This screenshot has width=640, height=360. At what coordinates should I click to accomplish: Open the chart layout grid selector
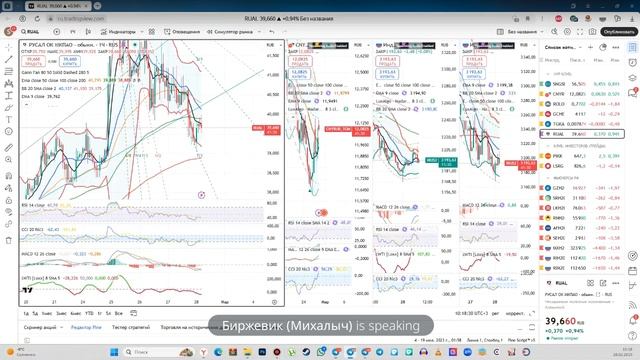(x=500, y=31)
